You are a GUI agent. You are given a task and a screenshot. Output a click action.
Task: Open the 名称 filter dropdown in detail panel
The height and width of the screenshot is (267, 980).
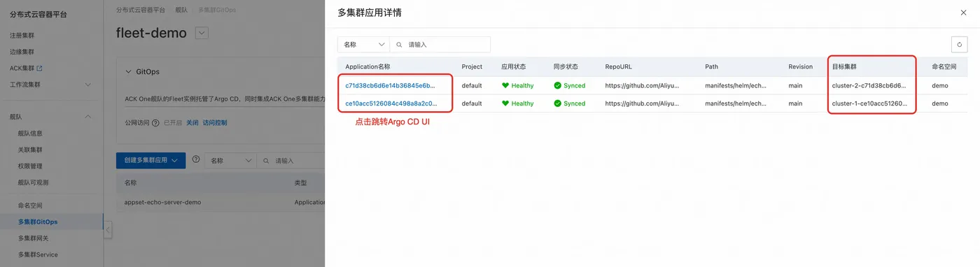[363, 44]
